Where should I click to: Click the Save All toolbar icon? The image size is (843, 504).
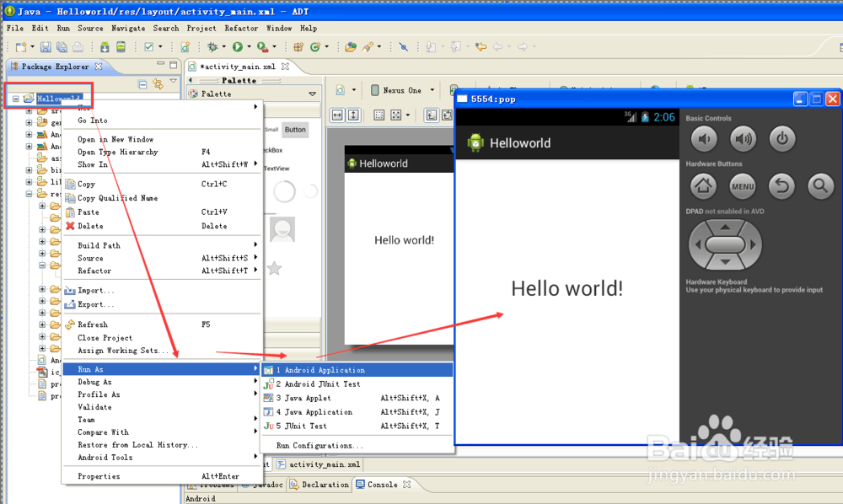pyautogui.click(x=62, y=47)
